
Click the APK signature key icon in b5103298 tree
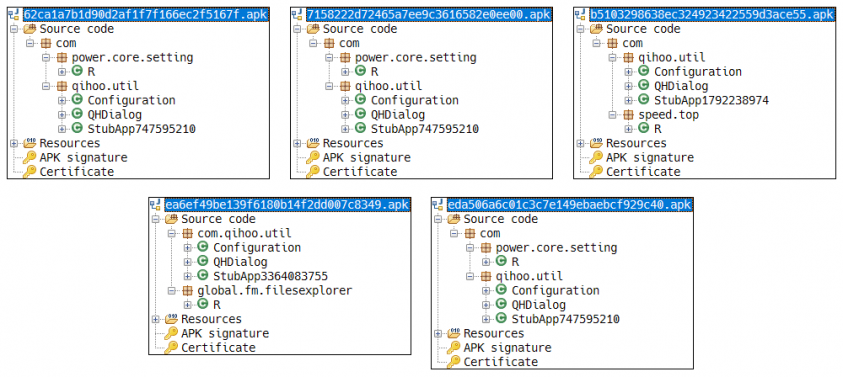coord(596,158)
